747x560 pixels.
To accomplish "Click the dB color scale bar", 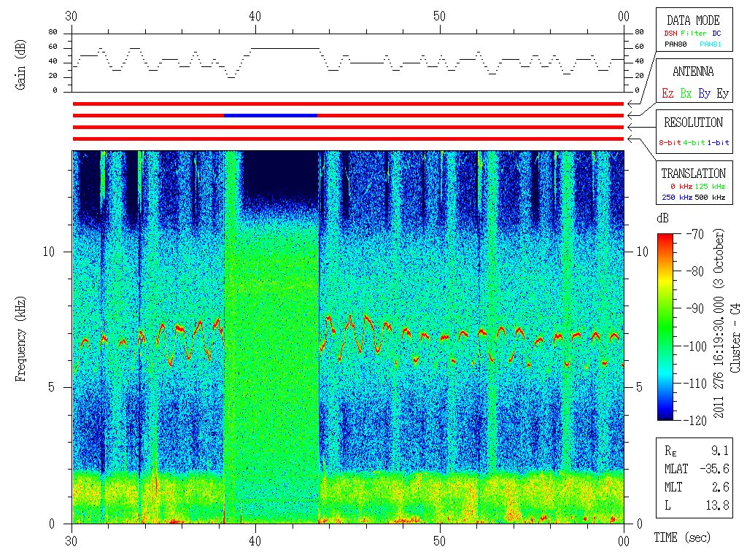I will point(665,327).
